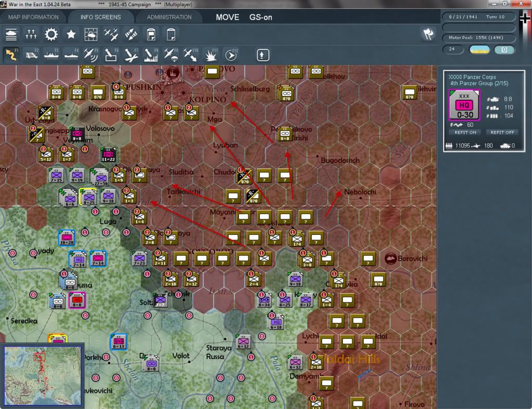Select the yellow-highlighted 8=25 unit counter
532x409 pixels.
coord(88,196)
